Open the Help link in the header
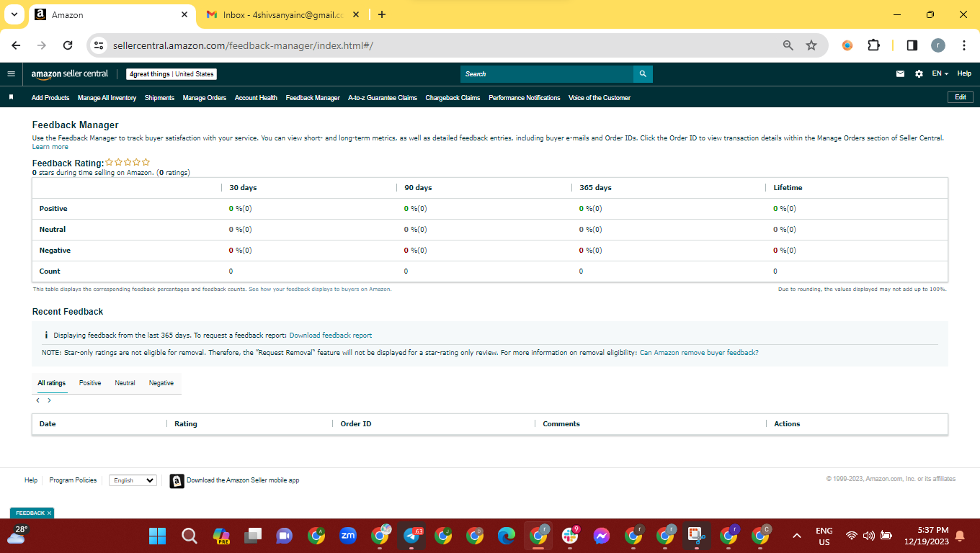980x553 pixels. pos(964,73)
